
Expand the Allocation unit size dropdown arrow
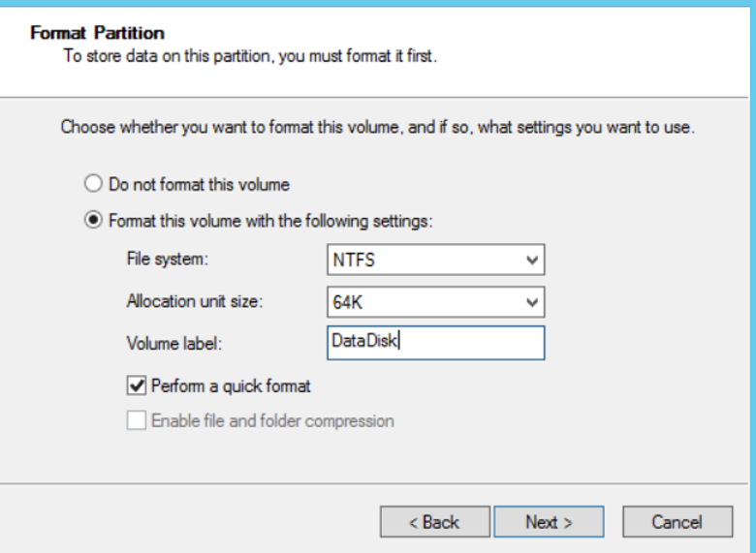(x=532, y=302)
